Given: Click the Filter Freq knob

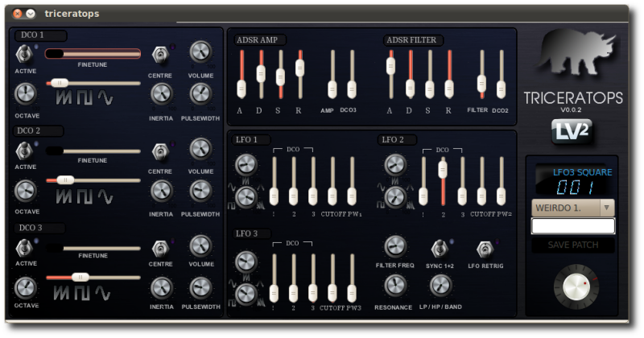Looking at the screenshot, I should 395,247.
